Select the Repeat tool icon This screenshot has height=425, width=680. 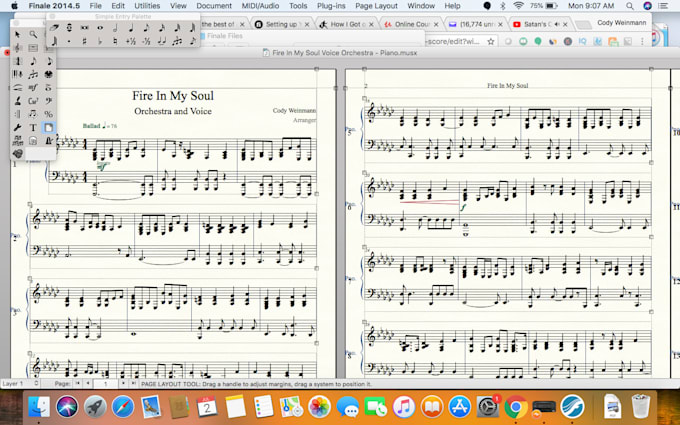[x=18, y=114]
